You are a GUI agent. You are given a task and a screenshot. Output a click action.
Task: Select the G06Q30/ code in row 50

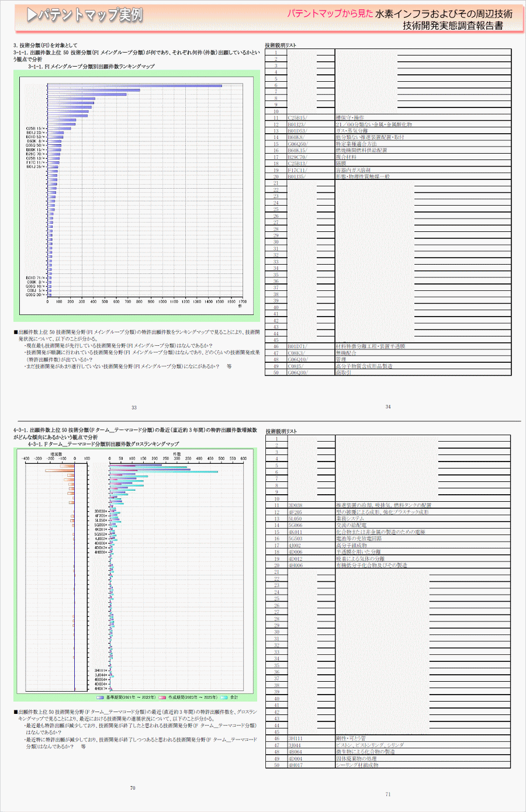click(x=297, y=373)
